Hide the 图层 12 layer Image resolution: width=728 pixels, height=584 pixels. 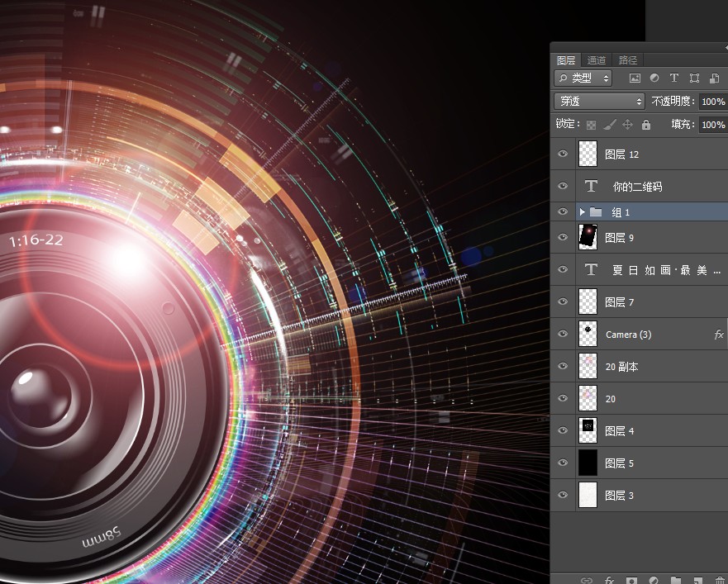click(x=563, y=154)
